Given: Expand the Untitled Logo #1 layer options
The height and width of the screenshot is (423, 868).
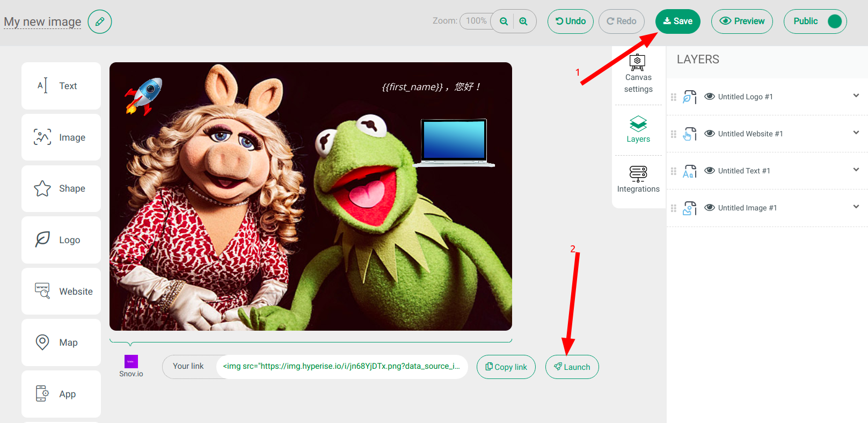Looking at the screenshot, I should click(856, 96).
